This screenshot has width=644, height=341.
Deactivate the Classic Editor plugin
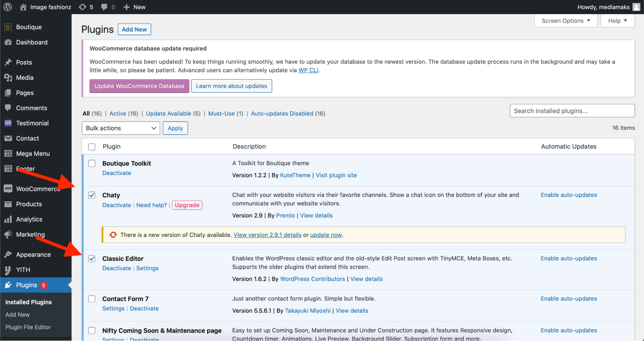tap(117, 268)
